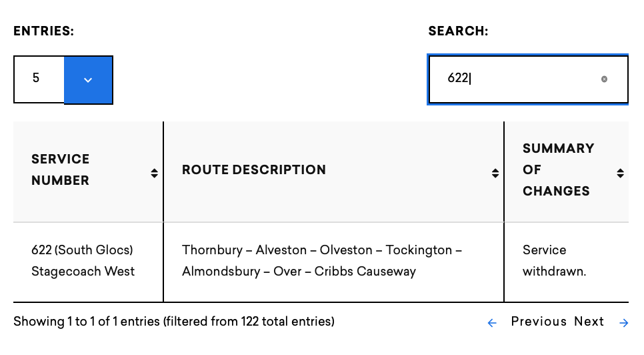Screen dimensions: 644x355
Task: Click the Showing 1 to 1 entries text
Action: click(x=174, y=322)
